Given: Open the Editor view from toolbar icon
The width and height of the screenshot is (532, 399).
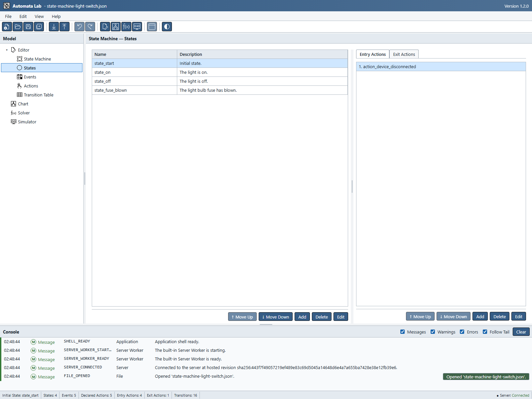Looking at the screenshot, I should point(105,27).
